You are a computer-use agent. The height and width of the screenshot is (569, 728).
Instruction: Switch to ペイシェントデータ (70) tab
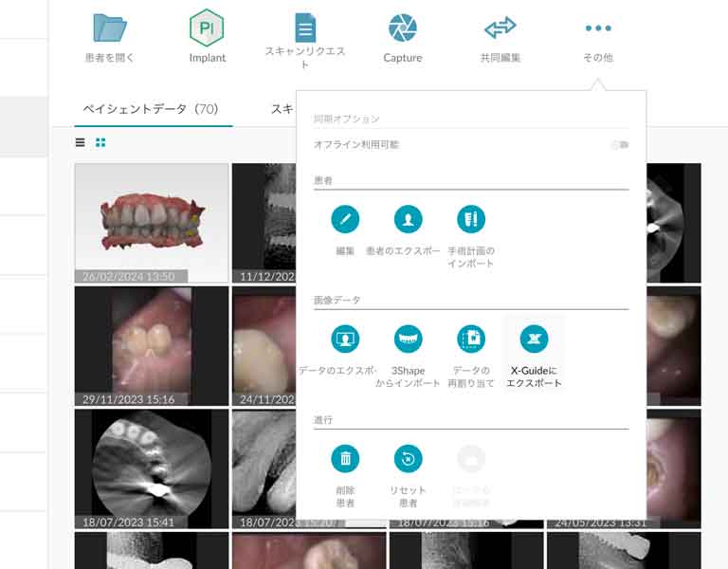(152, 109)
